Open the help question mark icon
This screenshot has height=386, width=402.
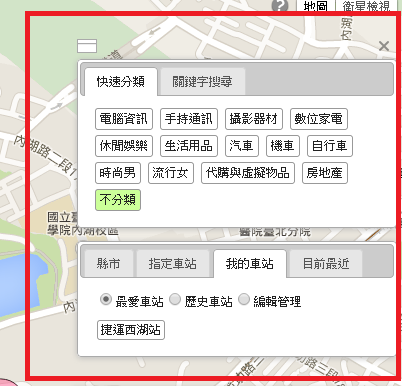point(280,5)
